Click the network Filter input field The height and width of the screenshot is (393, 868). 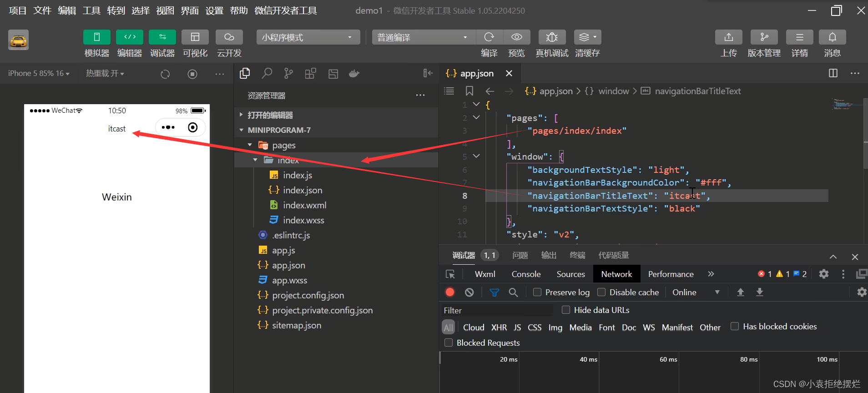(497, 310)
